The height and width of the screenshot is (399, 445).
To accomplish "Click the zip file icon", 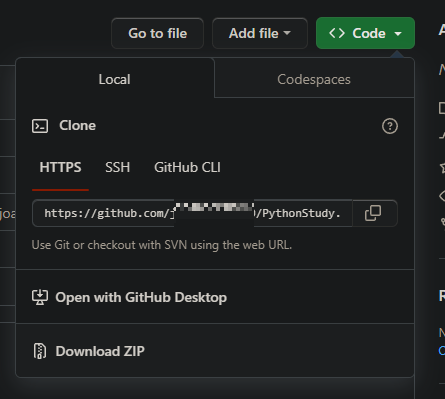I will [x=40, y=351].
